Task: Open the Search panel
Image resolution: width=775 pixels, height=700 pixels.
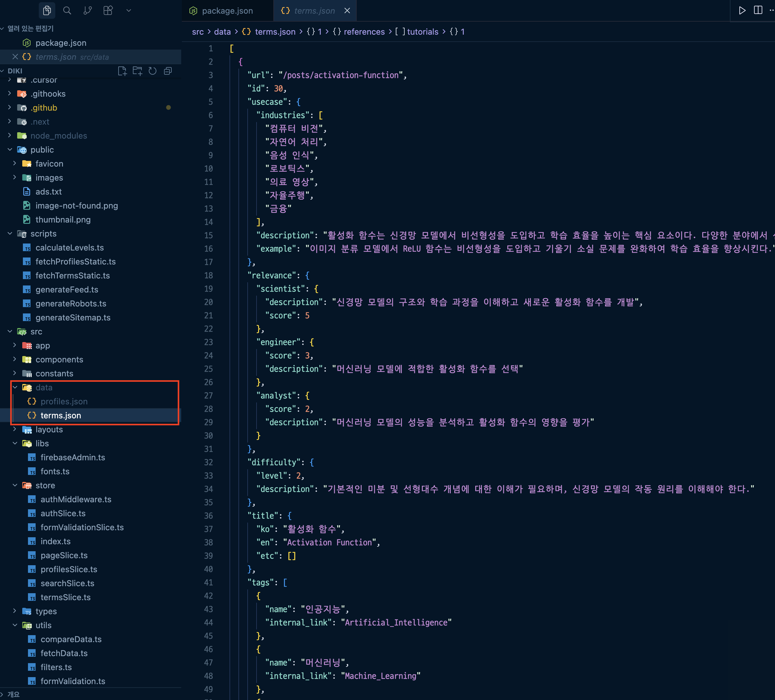Action: 67,10
